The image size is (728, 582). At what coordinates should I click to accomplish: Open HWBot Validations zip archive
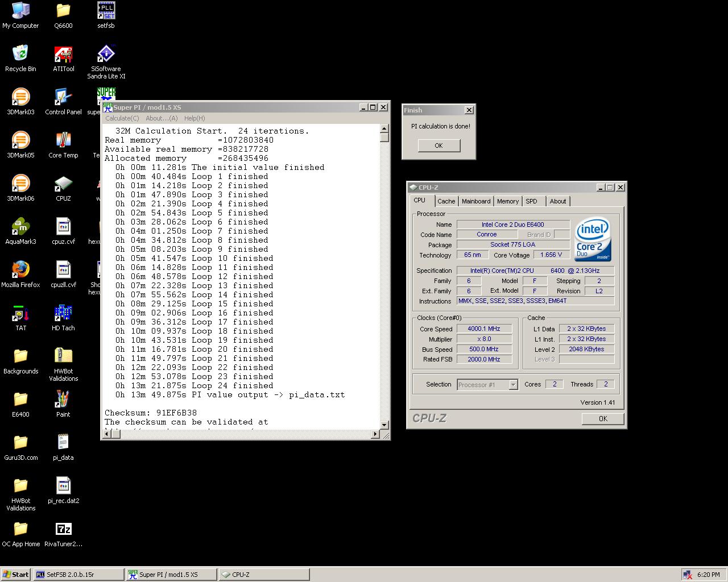point(63,364)
